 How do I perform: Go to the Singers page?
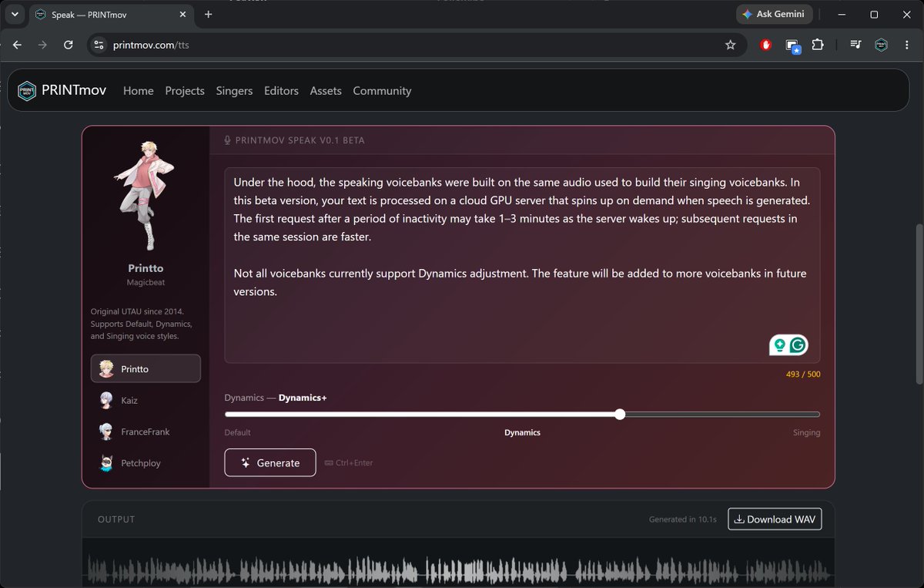pyautogui.click(x=234, y=91)
